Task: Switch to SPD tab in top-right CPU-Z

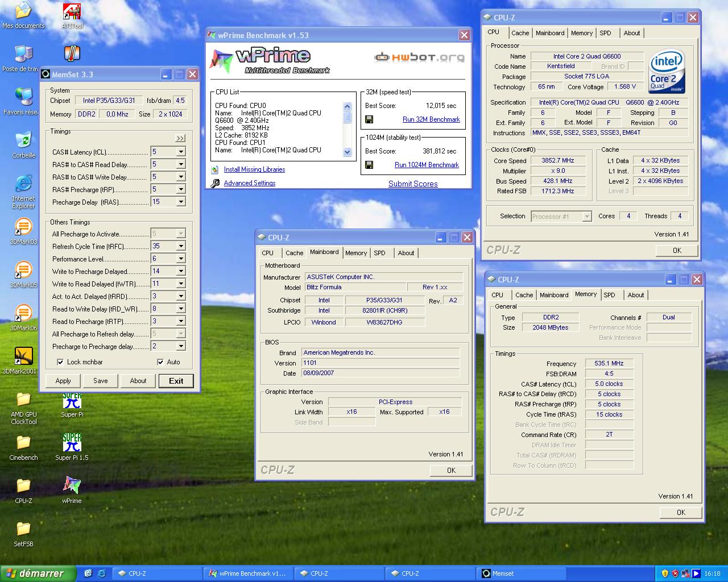Action: click(605, 33)
